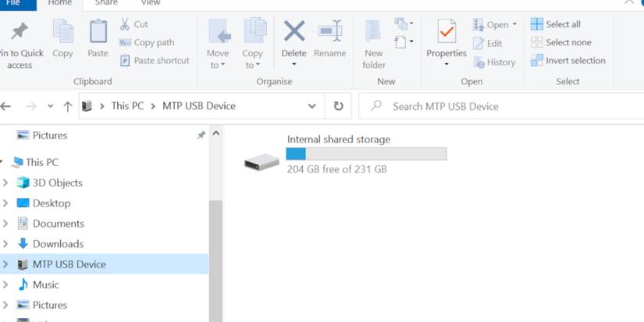
Task: Open the New item dropdown icon
Action: [404, 23]
